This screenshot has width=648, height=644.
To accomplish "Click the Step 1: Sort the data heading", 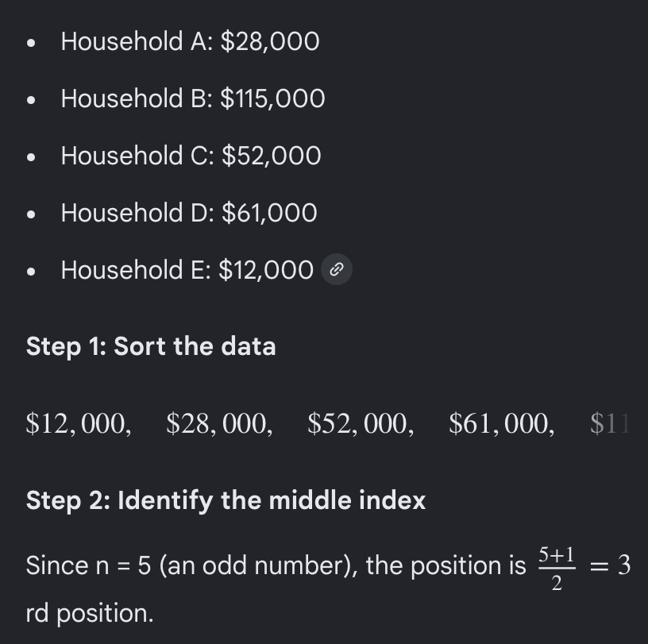I will (151, 346).
